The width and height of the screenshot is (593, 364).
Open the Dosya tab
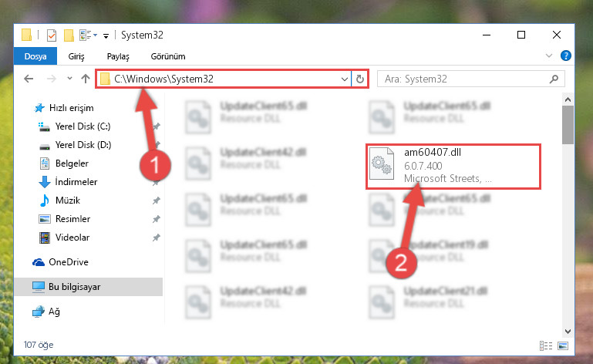point(35,56)
